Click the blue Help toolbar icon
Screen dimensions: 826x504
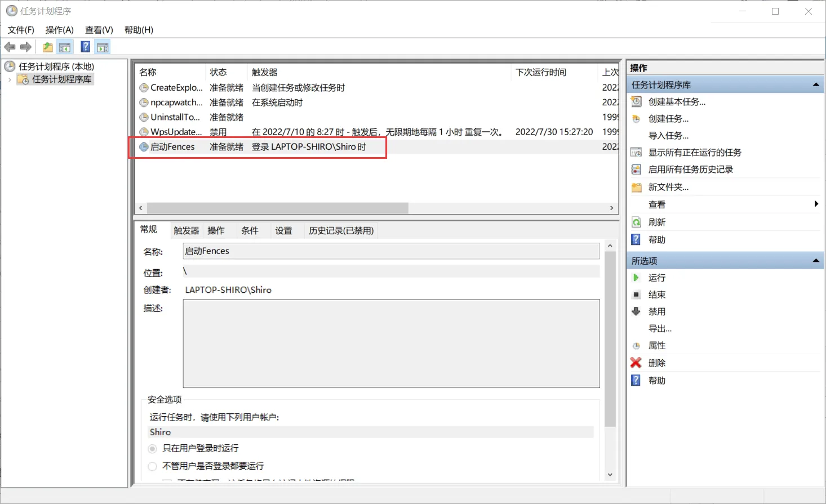[x=86, y=47]
